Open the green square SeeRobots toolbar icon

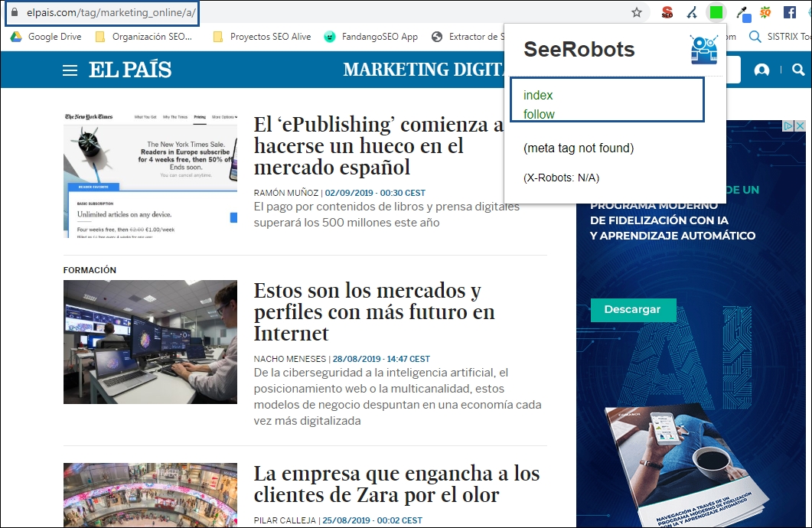pyautogui.click(x=717, y=12)
